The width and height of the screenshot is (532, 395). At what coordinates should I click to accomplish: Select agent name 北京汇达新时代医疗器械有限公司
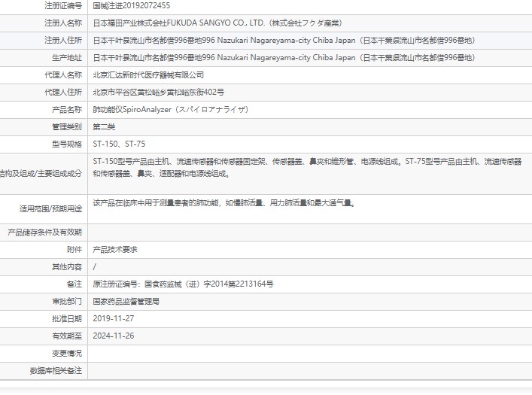148,75
